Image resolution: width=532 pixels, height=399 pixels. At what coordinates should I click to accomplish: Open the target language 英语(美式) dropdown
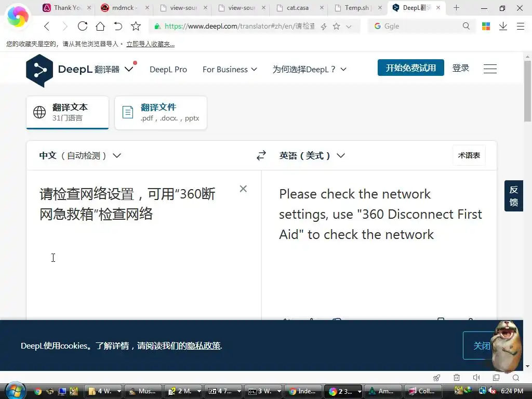[312, 155]
